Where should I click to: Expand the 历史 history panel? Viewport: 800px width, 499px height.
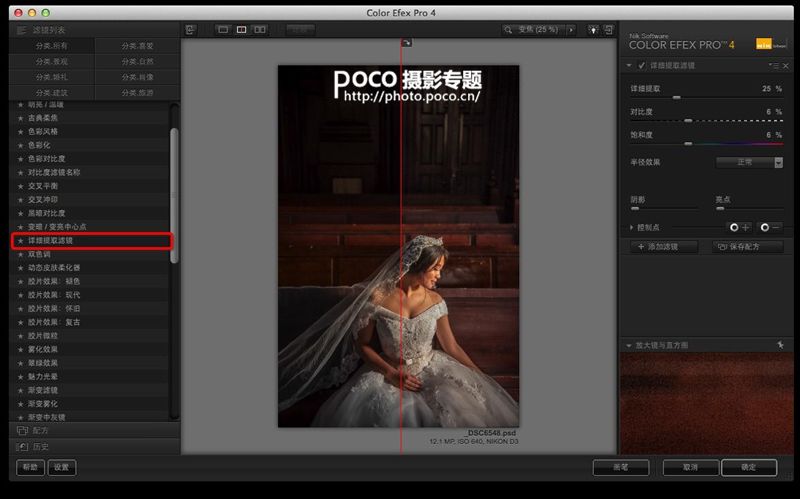pos(95,446)
